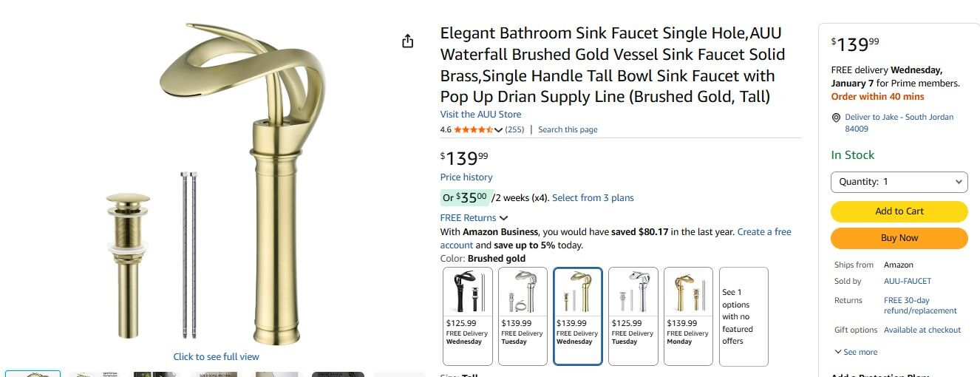Click the location pin delivery icon
The image size is (980, 377).
point(836,118)
